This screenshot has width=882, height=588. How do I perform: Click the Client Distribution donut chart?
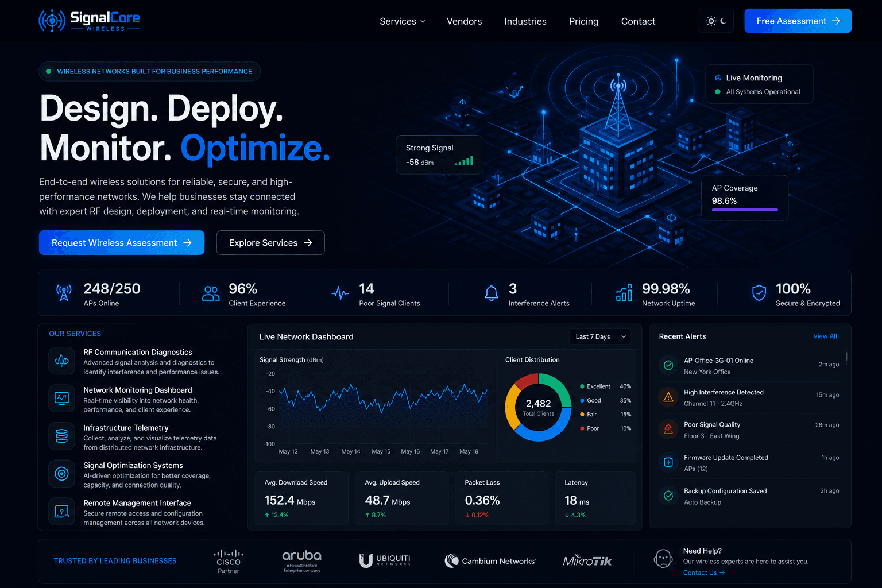[538, 407]
